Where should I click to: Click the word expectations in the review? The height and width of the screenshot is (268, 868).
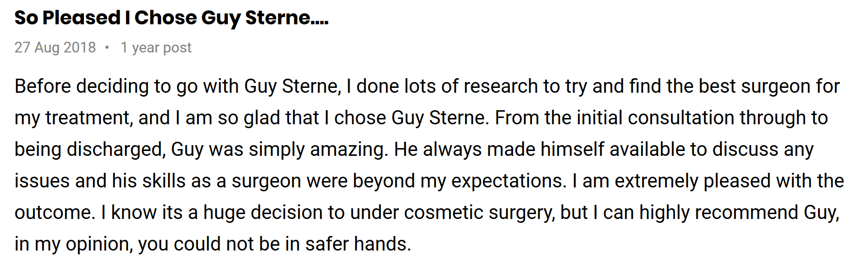point(509,182)
